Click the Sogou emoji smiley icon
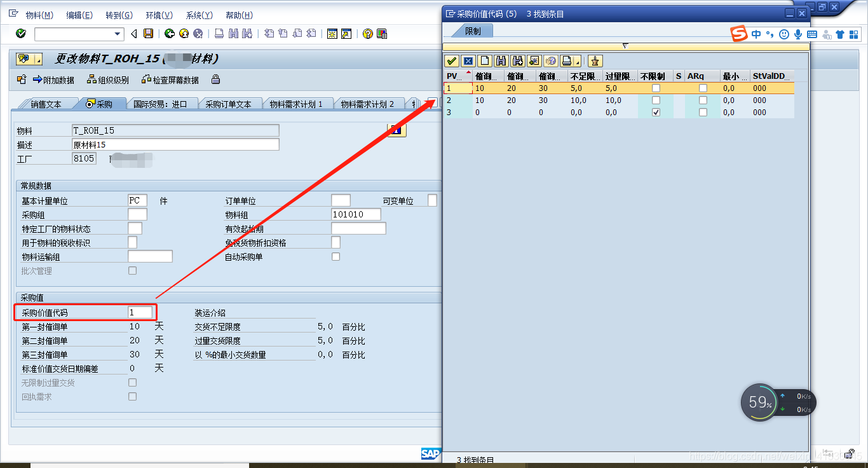The width and height of the screenshot is (868, 468). [784, 34]
